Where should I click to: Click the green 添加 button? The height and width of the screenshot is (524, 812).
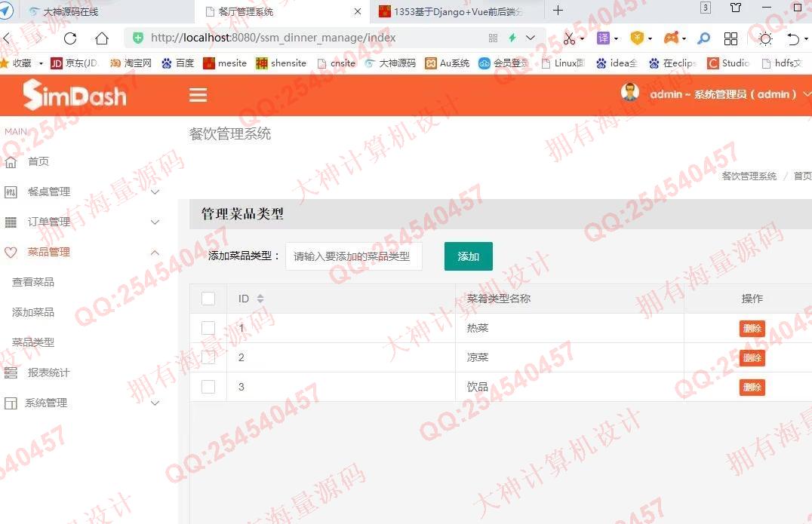pyautogui.click(x=468, y=256)
